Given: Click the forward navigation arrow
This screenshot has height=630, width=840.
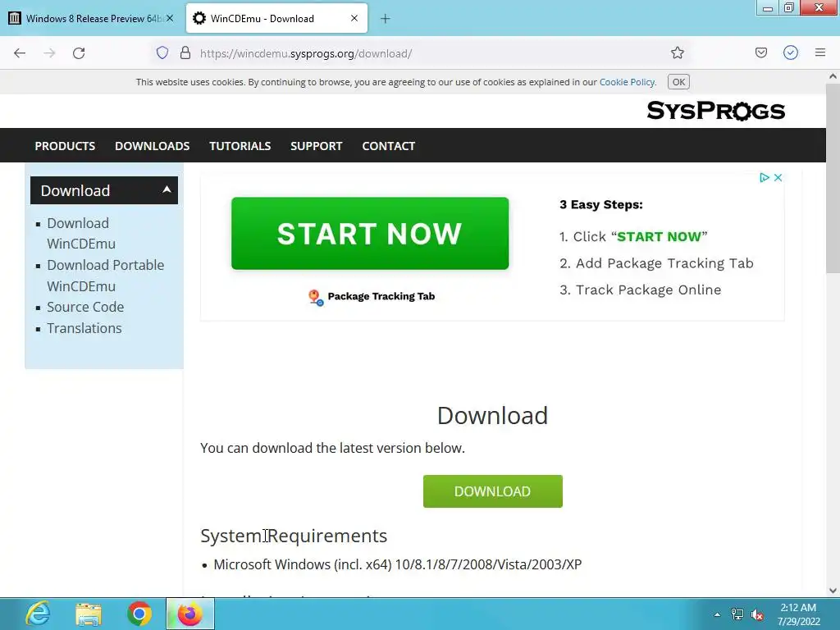Looking at the screenshot, I should tap(49, 53).
